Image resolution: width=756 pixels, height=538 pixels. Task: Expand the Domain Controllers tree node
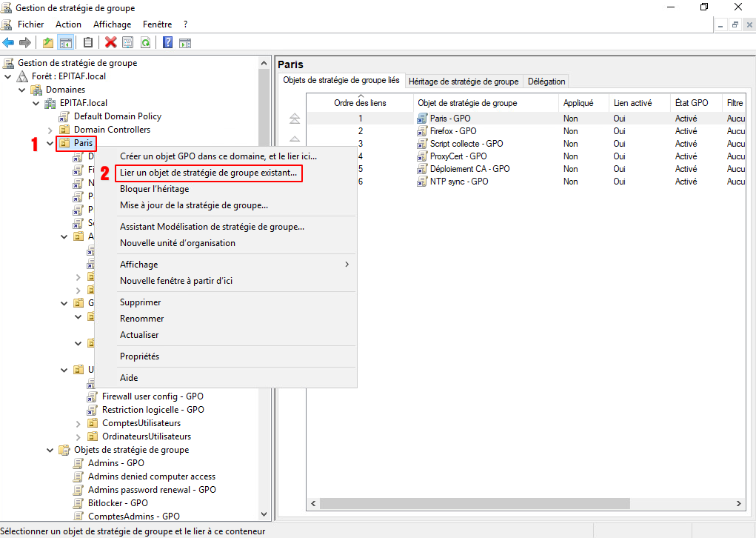[50, 130]
